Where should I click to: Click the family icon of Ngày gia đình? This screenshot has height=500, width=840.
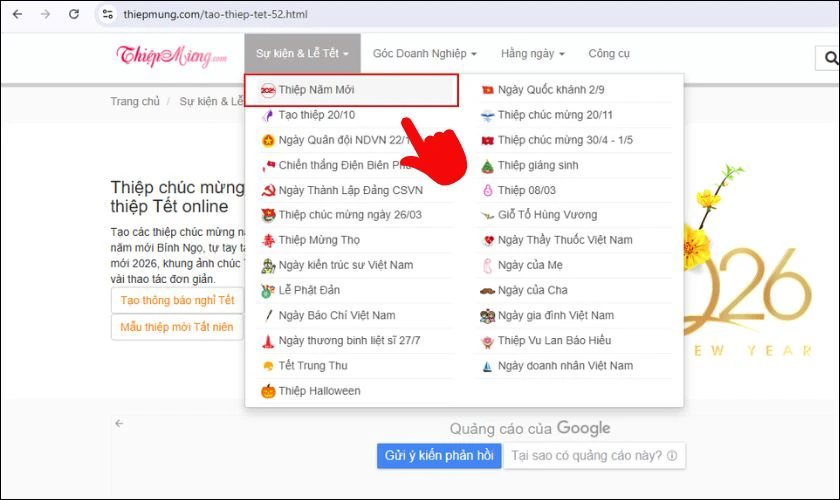point(488,316)
